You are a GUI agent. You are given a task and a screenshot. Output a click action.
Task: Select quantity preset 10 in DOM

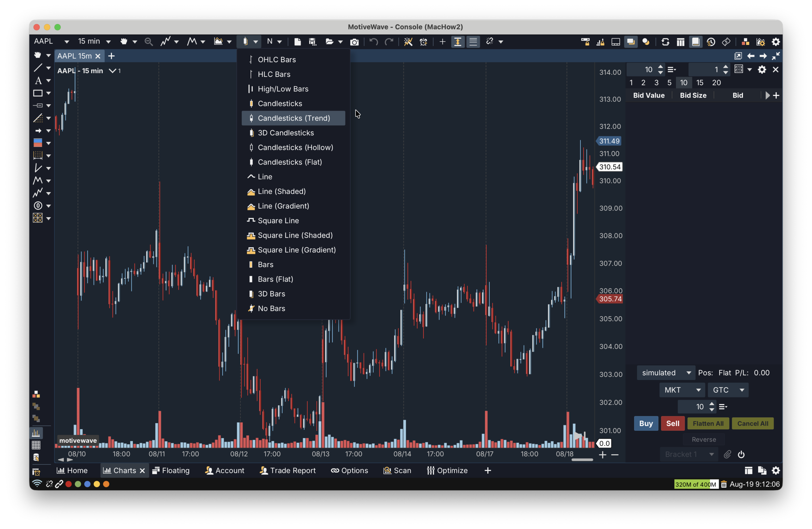point(684,82)
